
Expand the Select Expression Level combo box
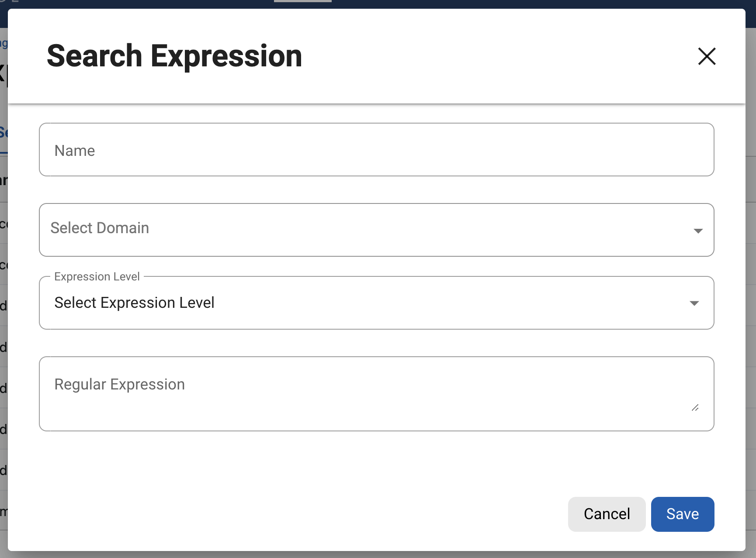point(376,303)
